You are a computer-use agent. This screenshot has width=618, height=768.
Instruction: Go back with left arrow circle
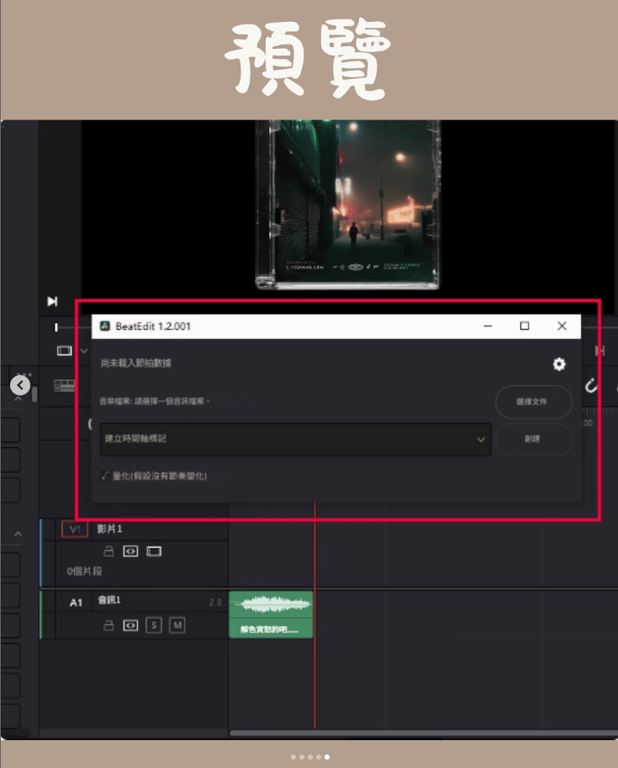(20, 385)
